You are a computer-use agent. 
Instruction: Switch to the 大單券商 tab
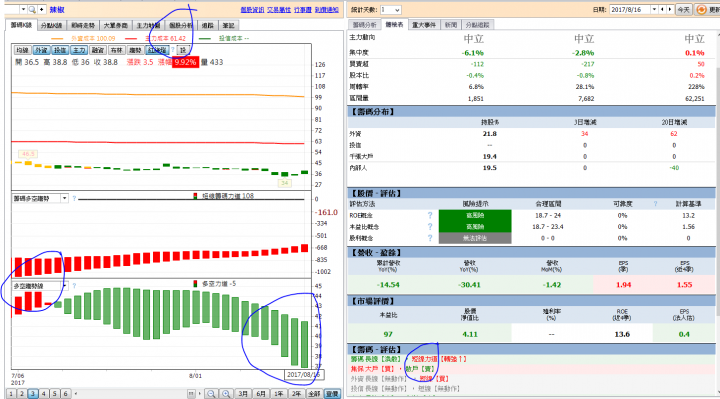tap(115, 26)
